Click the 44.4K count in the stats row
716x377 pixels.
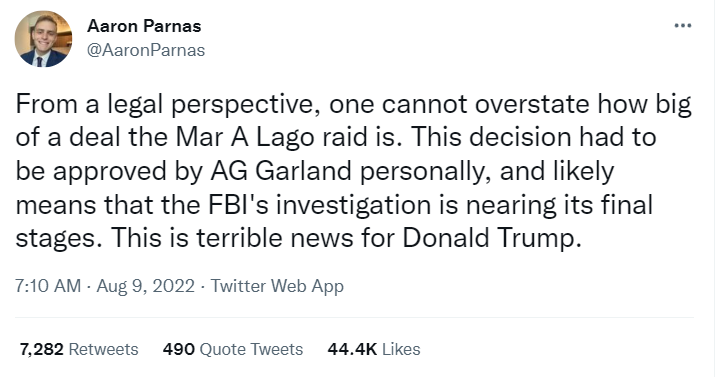pyautogui.click(x=352, y=349)
